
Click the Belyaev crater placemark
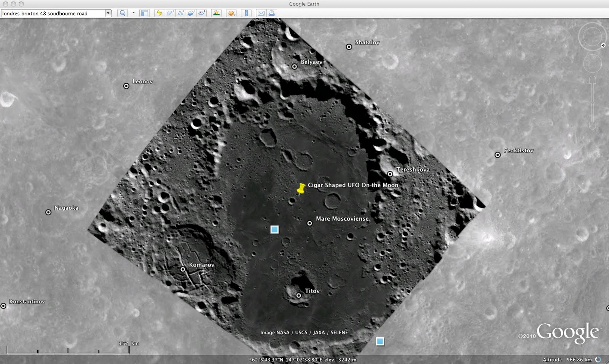pyautogui.click(x=294, y=67)
